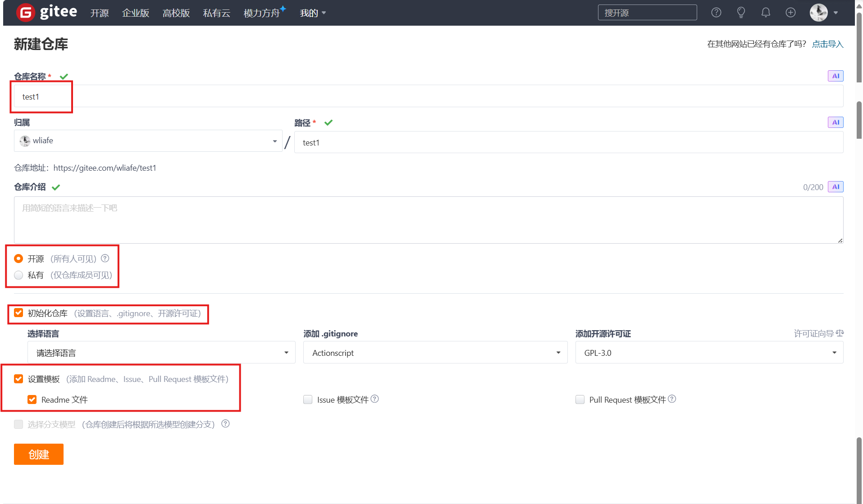Click the orange 创建 button
The image size is (863, 504).
coord(39,454)
